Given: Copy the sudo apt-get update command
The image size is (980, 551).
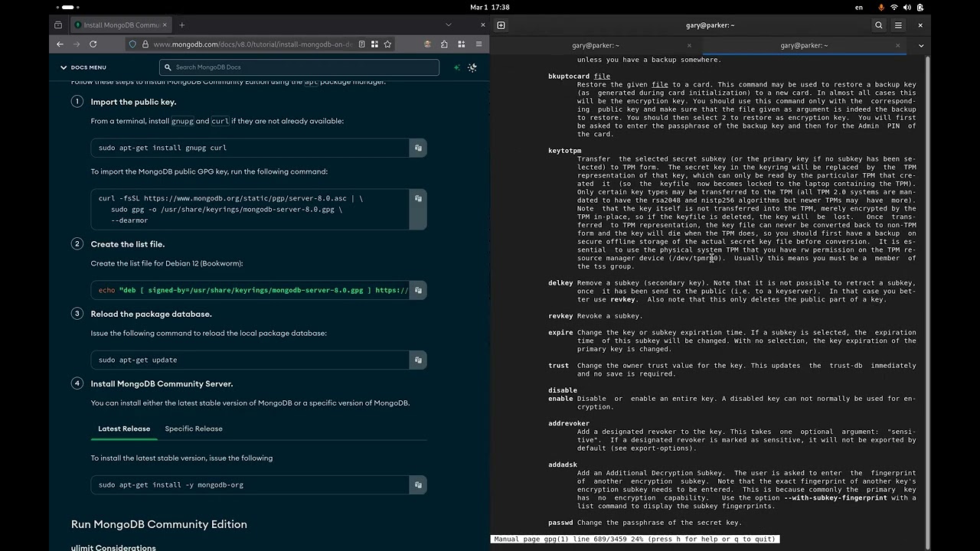Looking at the screenshot, I should 418,360.
